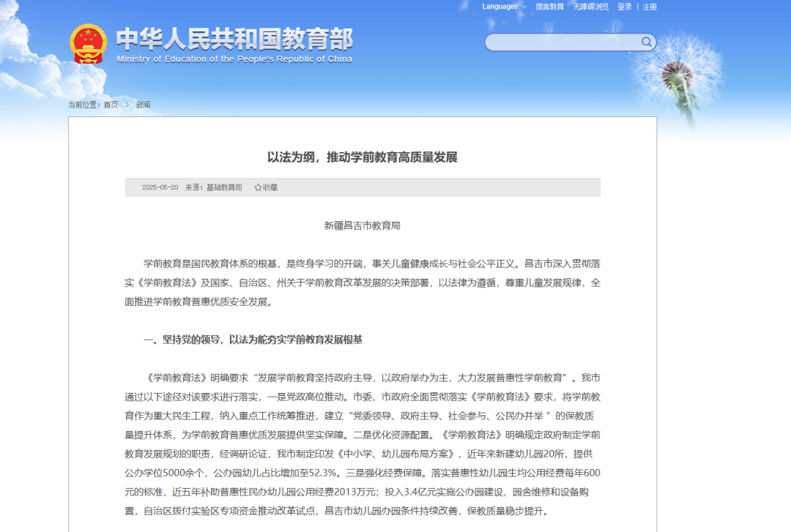791x532 pixels.
Task: Open the Languages dropdown
Action: pyautogui.click(x=499, y=6)
